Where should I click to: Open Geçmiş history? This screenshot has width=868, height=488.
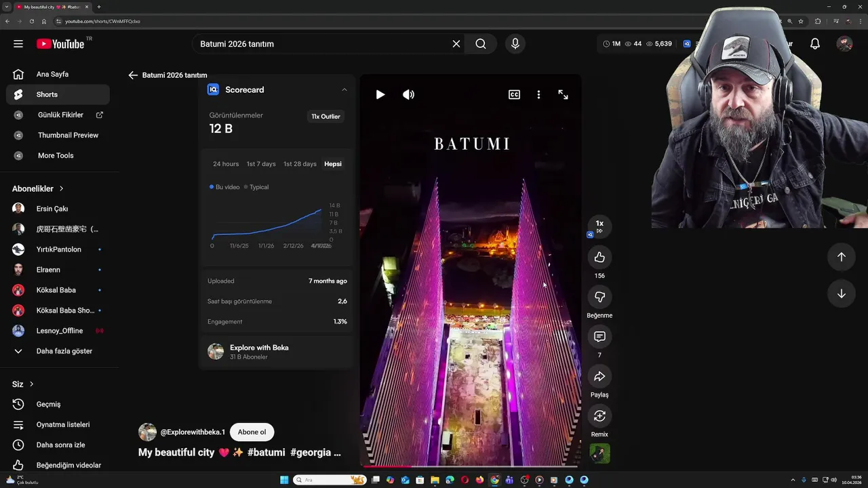[58, 405]
